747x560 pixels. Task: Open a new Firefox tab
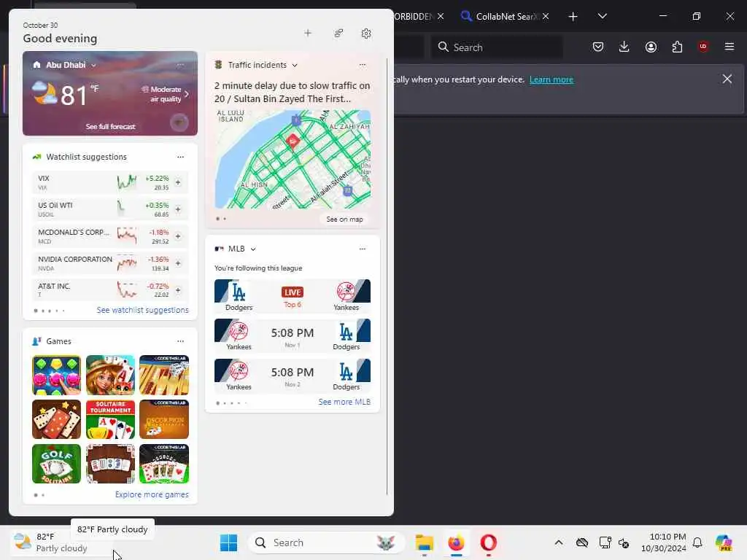coord(573,17)
